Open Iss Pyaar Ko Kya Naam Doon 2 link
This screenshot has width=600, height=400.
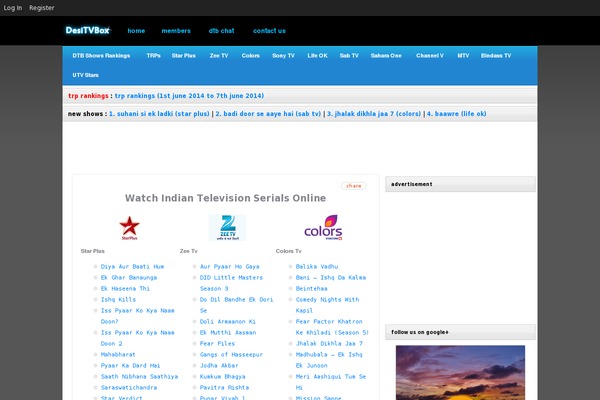click(137, 338)
